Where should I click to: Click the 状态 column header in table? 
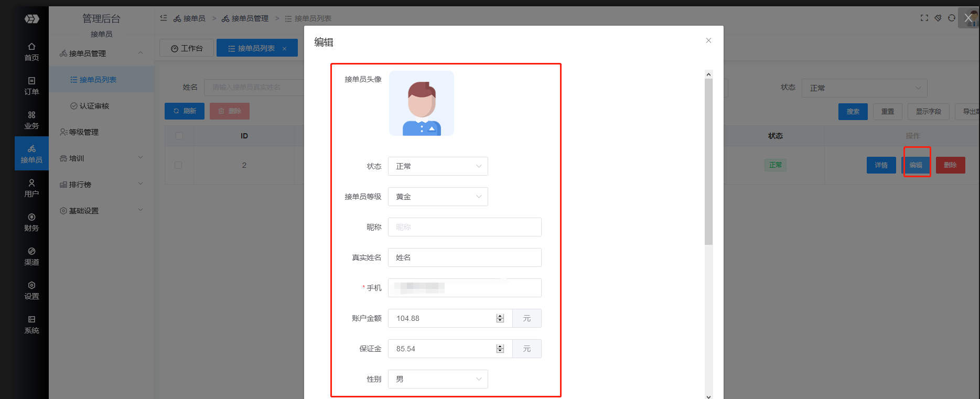776,136
